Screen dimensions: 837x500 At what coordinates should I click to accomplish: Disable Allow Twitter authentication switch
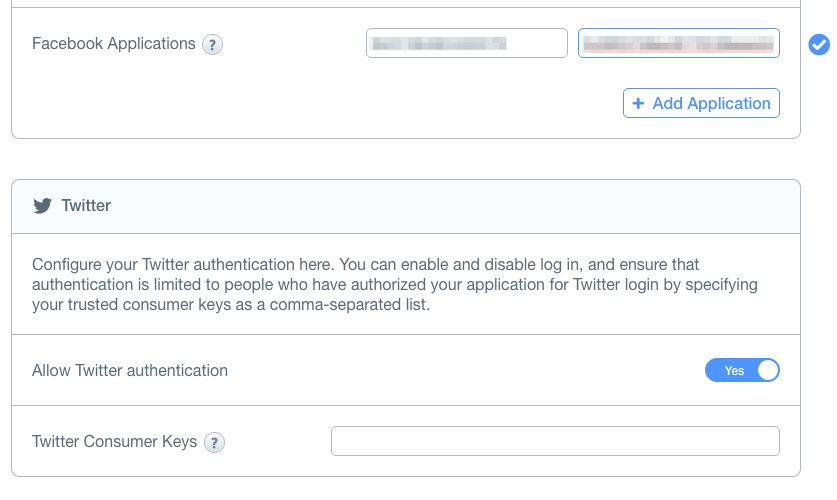point(742,370)
